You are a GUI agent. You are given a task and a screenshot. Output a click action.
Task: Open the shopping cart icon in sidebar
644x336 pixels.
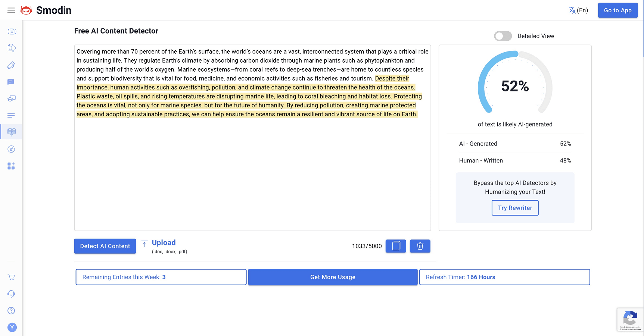coord(11,277)
